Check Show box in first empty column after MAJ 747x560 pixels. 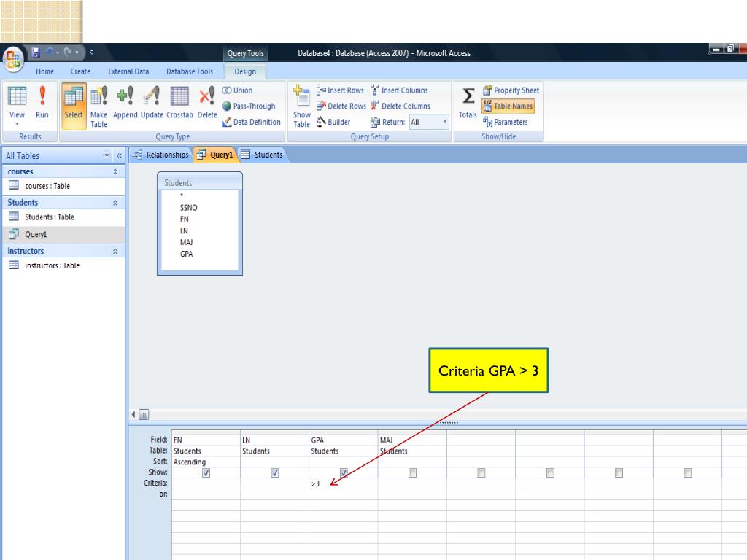481,472
